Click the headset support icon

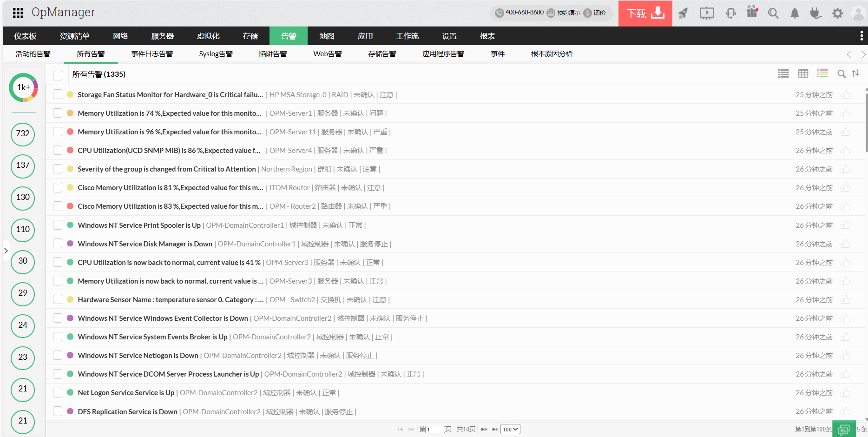coord(730,13)
